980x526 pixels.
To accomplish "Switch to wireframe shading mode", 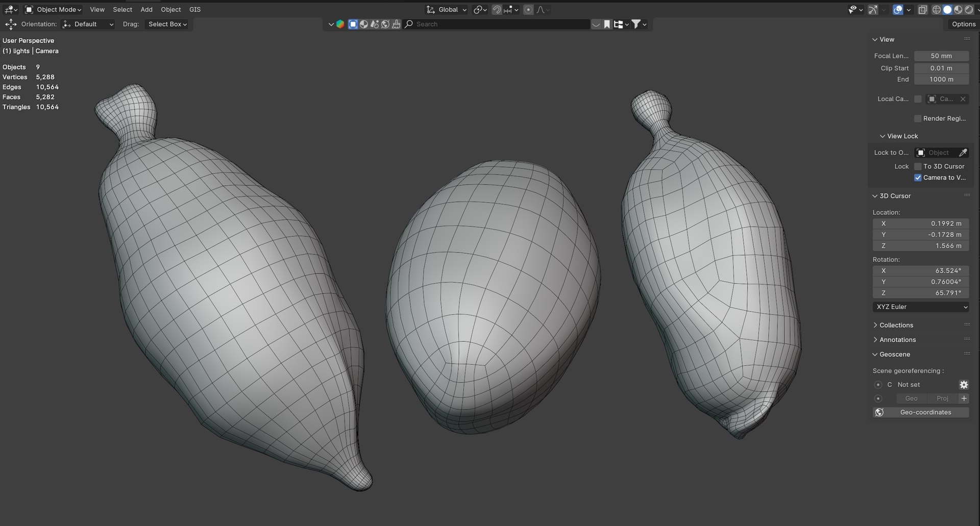I will tap(937, 10).
